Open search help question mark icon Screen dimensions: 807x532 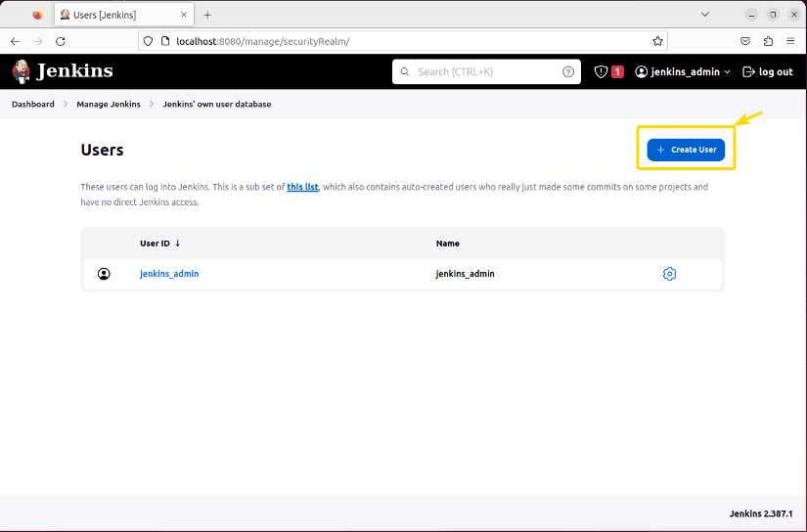(x=568, y=72)
